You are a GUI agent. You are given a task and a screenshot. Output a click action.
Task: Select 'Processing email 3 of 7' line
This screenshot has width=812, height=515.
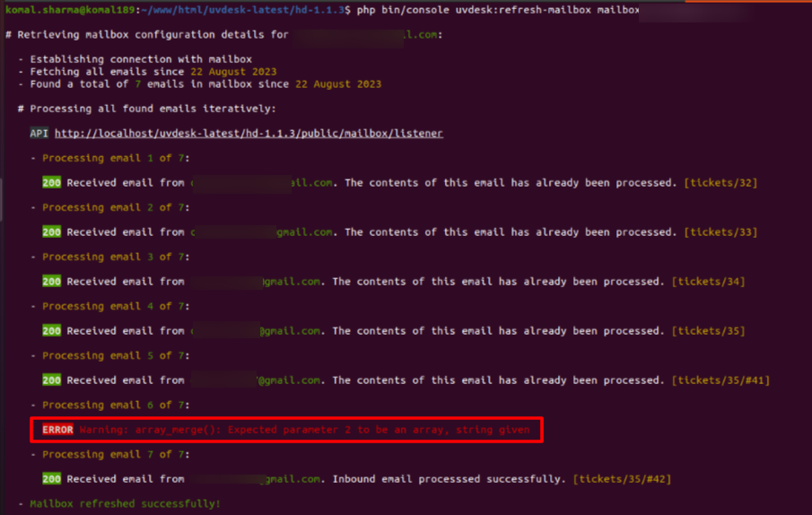(110, 257)
